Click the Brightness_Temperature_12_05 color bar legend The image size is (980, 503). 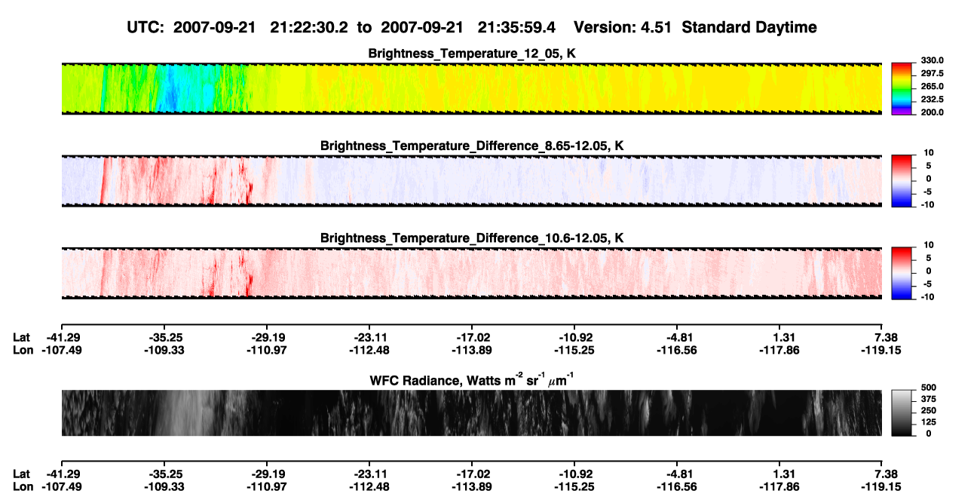pyautogui.click(x=902, y=88)
